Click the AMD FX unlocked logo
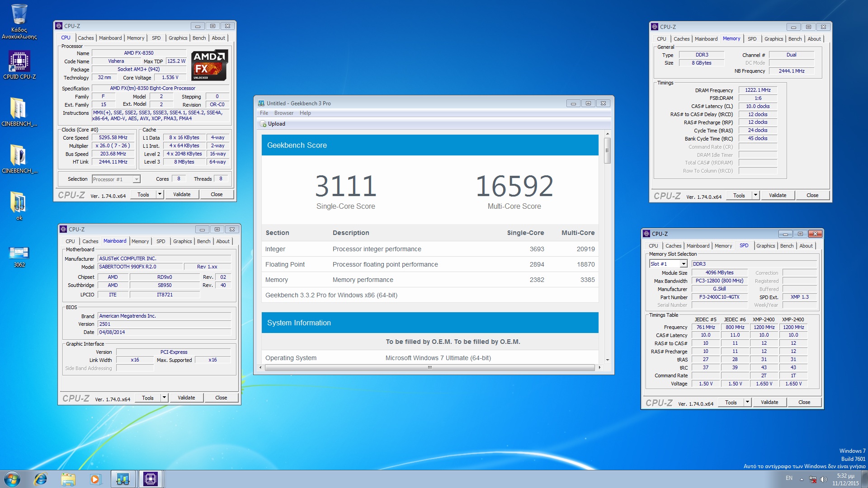868x488 pixels. pos(210,65)
